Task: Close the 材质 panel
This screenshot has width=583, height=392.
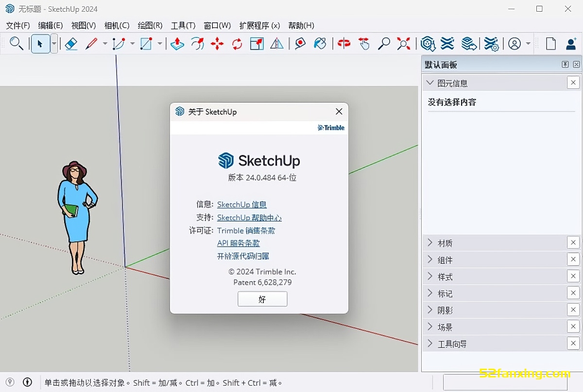Action: point(573,243)
